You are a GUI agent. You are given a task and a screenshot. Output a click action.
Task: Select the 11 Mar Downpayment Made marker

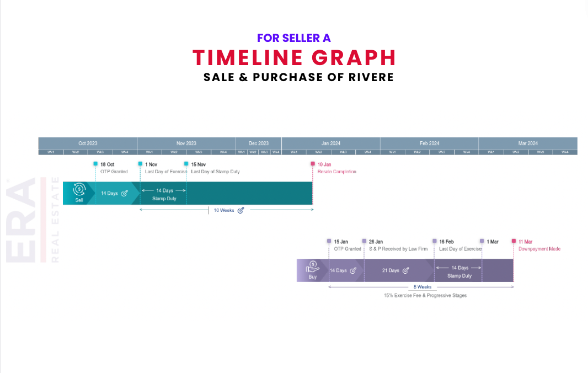514,241
